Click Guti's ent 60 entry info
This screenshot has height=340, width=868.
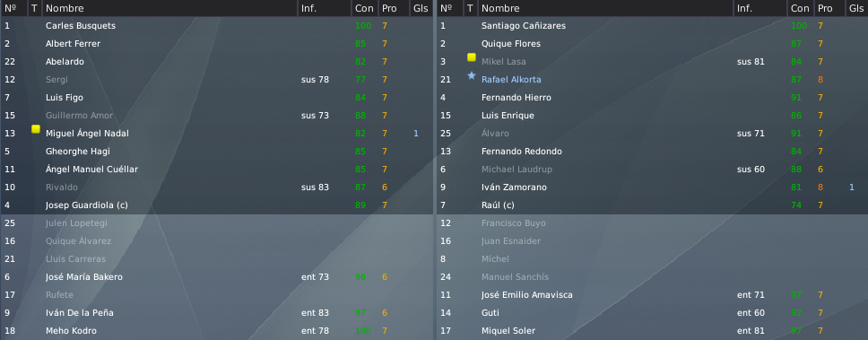pos(751,313)
